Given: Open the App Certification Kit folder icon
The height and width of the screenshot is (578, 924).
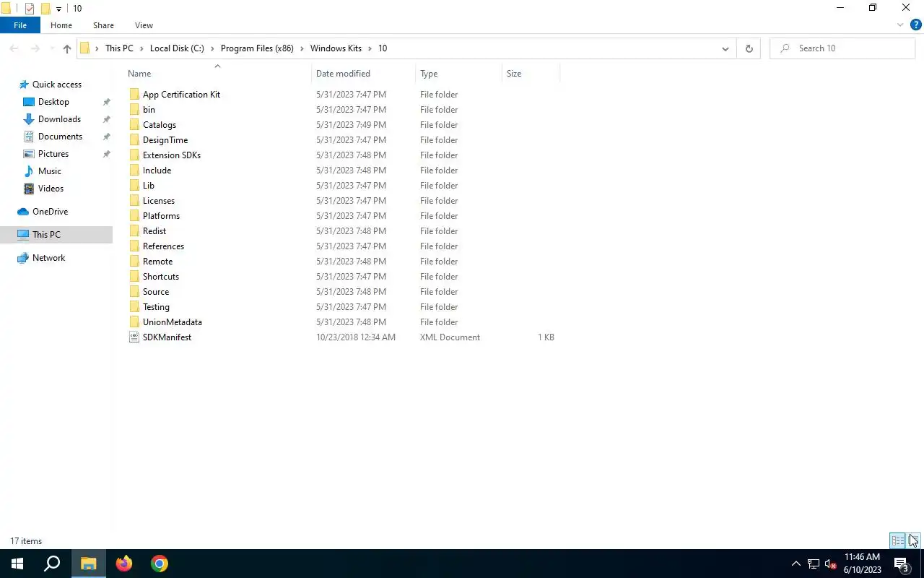Looking at the screenshot, I should click(x=134, y=95).
